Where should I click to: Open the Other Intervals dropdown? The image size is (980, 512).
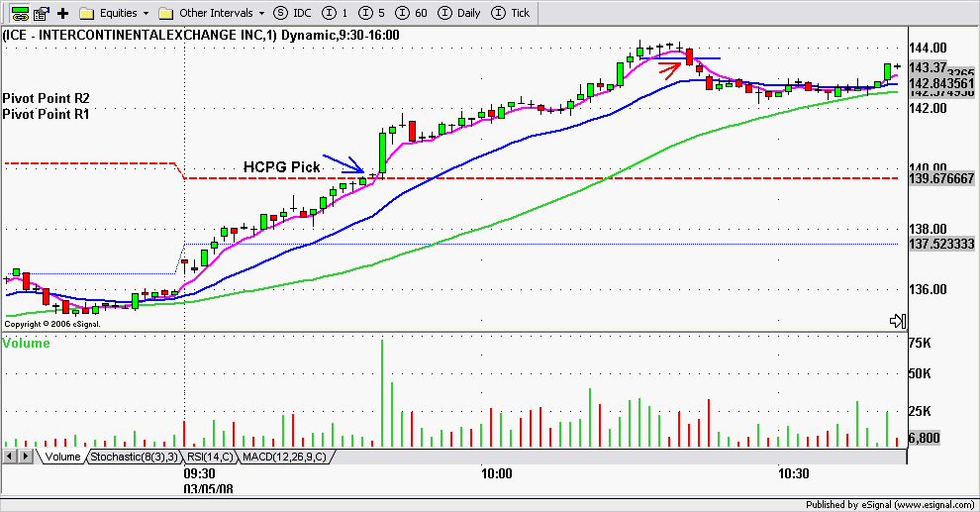point(212,13)
